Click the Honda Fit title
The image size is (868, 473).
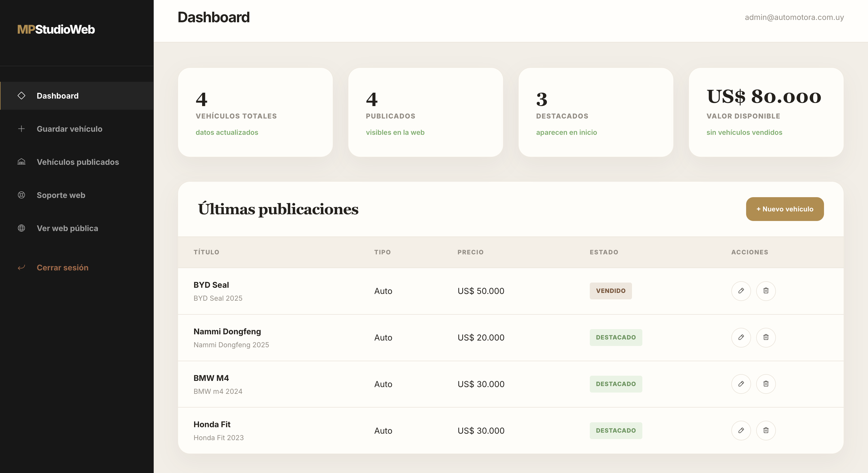[212, 424]
